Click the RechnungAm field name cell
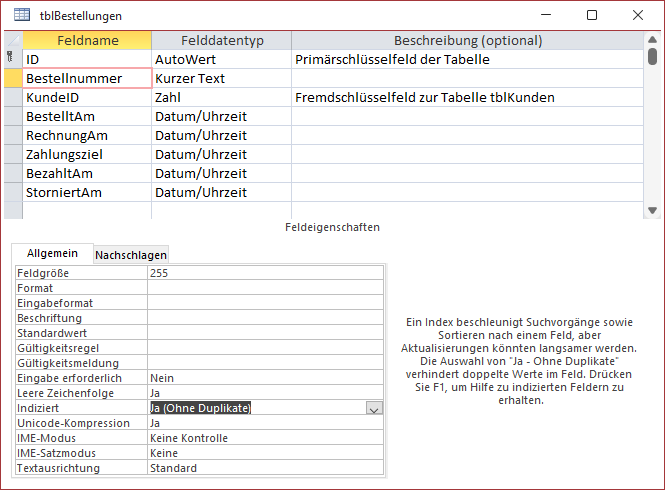665x490 pixels. [x=87, y=136]
